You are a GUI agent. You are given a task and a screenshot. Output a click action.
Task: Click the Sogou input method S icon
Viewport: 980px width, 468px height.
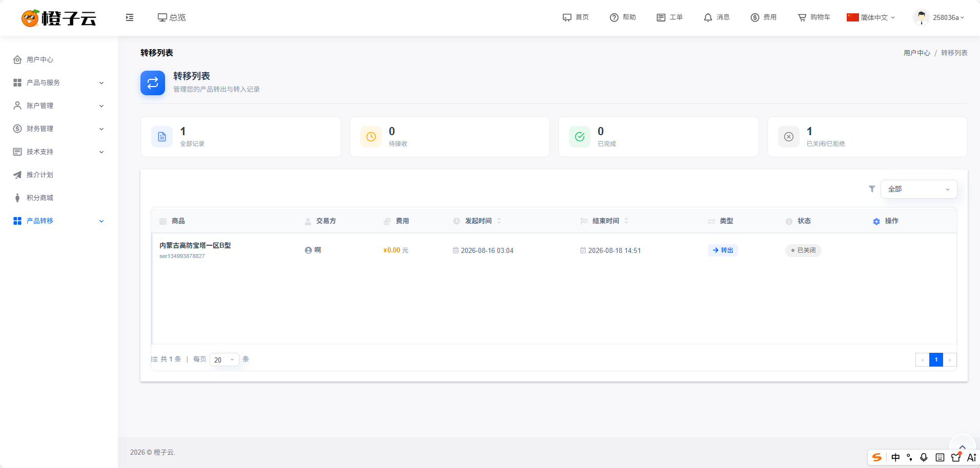point(877,457)
